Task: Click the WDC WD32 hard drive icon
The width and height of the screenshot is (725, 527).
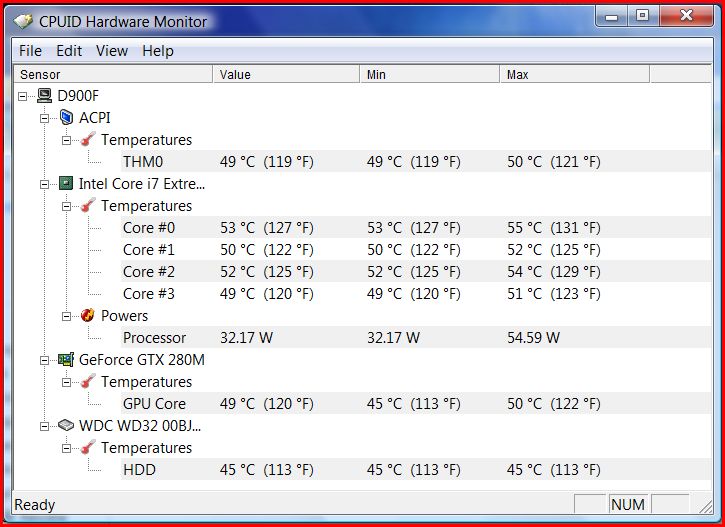Action: point(66,425)
